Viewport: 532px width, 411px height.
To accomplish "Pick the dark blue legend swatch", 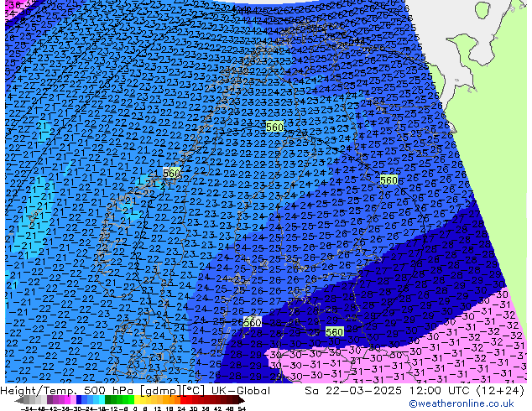I will 79,400.
